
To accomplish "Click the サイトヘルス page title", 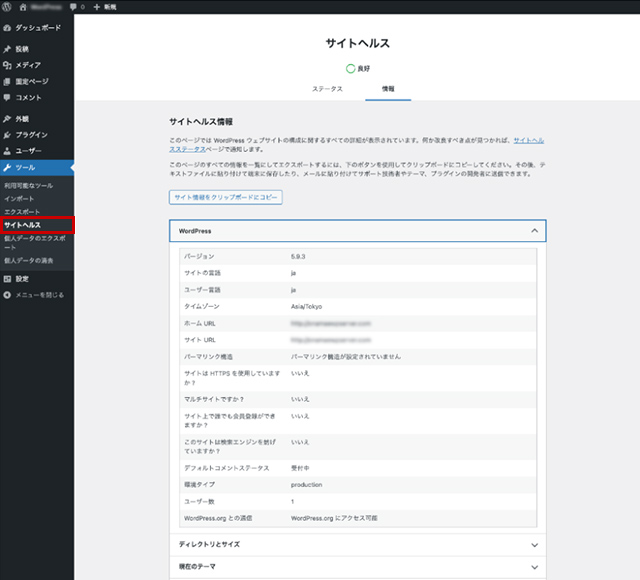I will 358,43.
